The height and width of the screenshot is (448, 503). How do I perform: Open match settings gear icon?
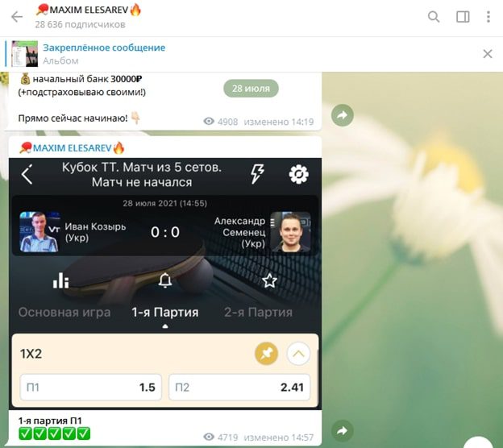pos(299,174)
